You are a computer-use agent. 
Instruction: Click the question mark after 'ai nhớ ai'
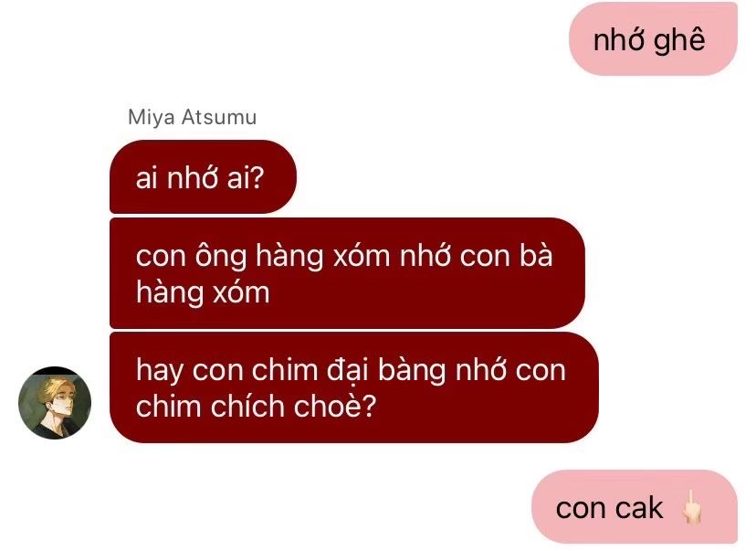point(258,177)
